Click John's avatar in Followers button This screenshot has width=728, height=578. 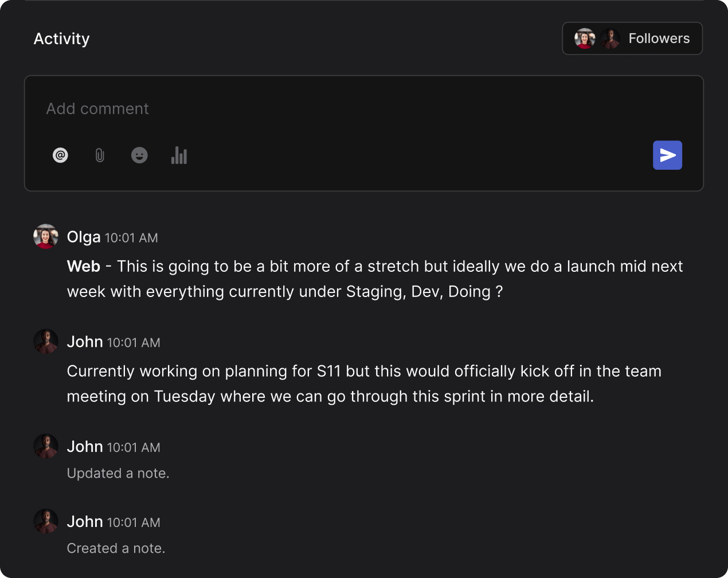(610, 38)
